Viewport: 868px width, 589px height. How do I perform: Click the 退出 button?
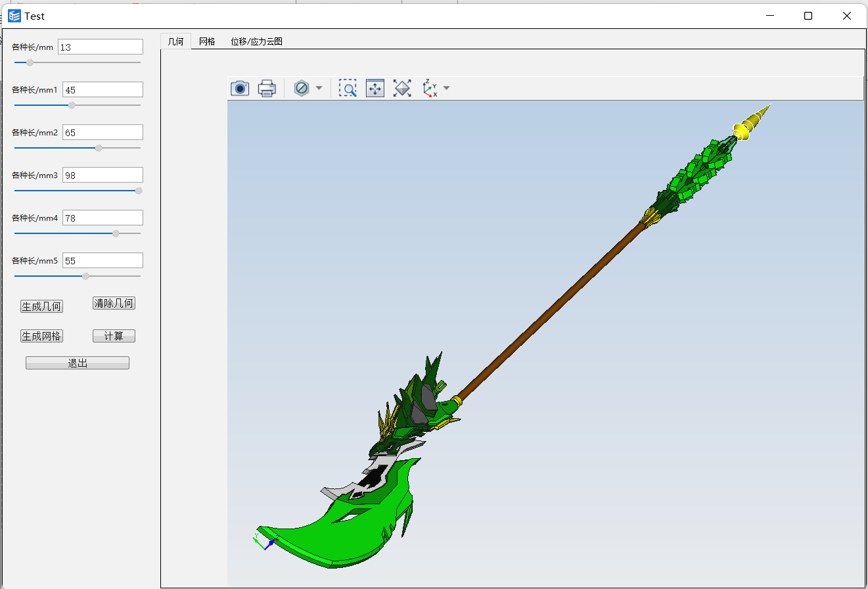[x=78, y=363]
